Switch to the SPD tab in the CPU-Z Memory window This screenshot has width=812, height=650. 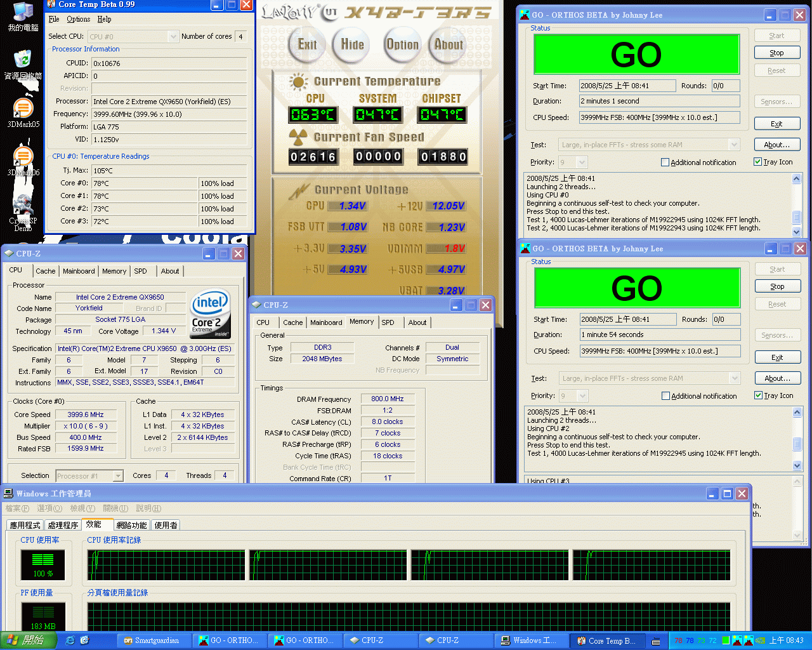coord(388,322)
